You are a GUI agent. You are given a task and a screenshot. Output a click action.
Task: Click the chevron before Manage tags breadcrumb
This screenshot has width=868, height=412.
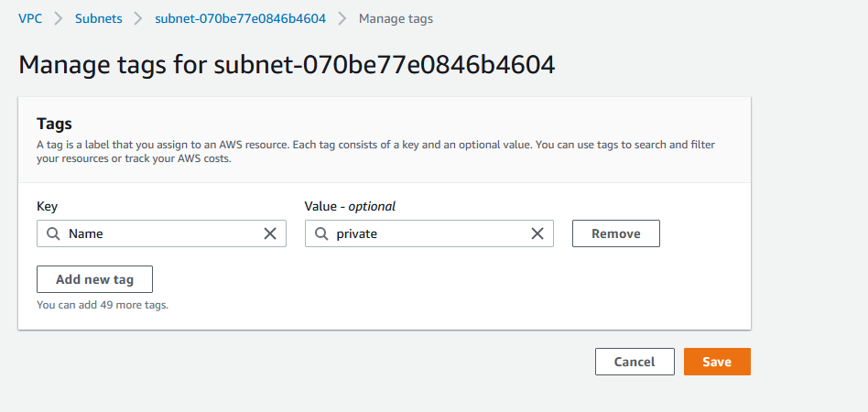point(342,19)
